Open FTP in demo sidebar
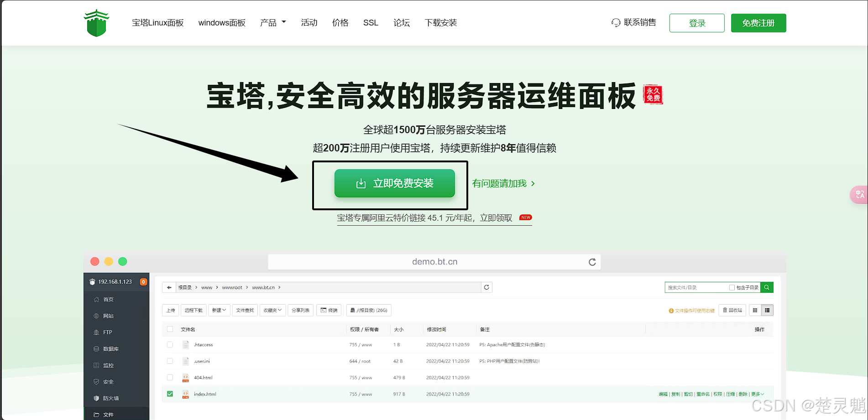 108,332
